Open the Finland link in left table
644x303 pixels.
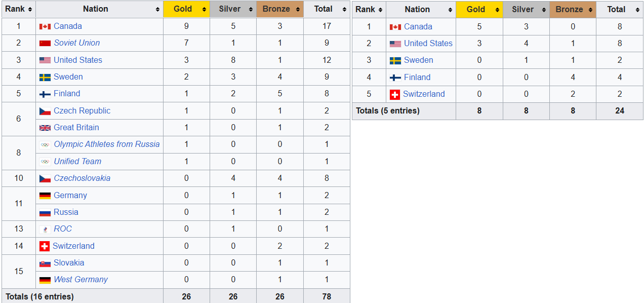pyautogui.click(x=67, y=94)
